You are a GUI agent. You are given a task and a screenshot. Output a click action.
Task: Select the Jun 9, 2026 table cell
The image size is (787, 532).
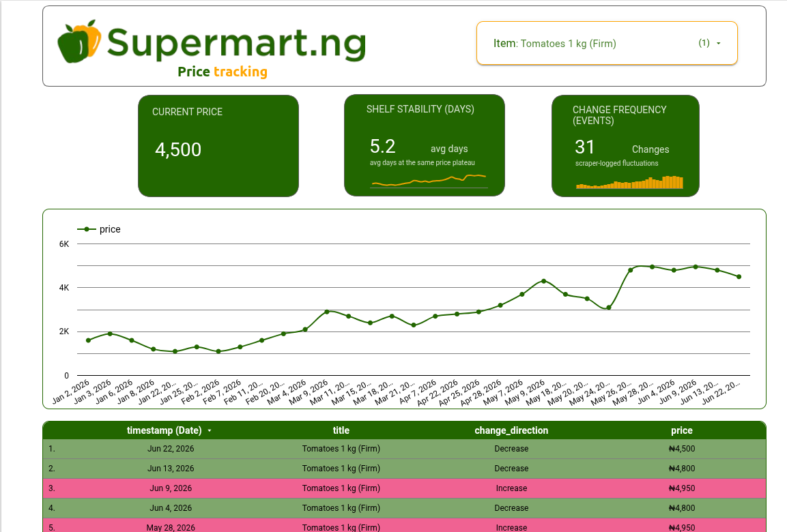point(171,488)
